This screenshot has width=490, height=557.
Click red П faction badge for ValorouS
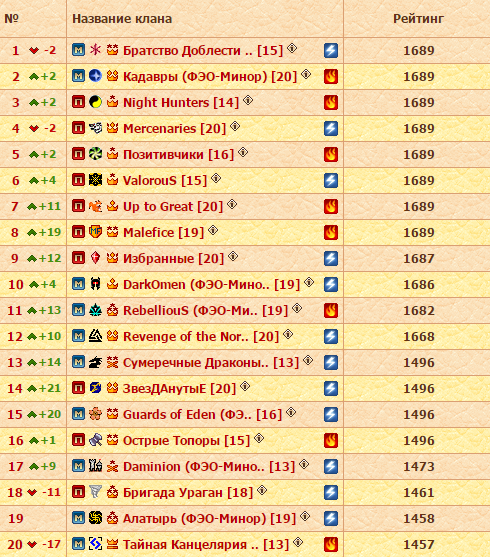79,180
